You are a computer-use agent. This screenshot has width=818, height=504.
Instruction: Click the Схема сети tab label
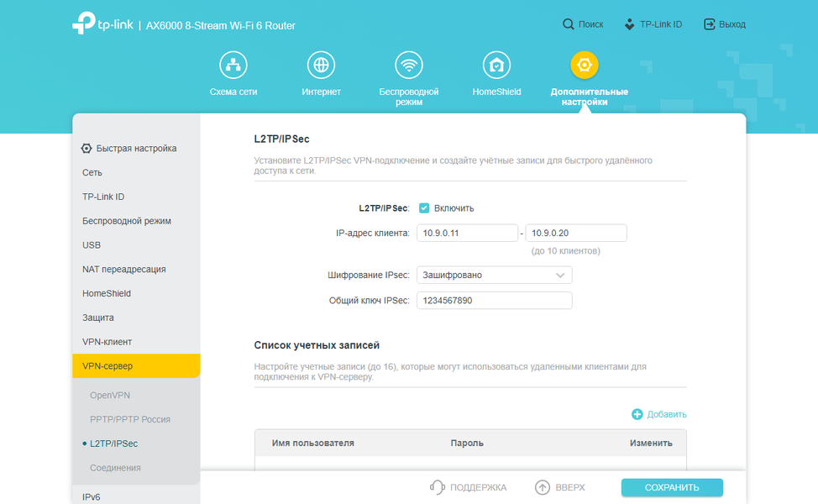pyautogui.click(x=233, y=92)
